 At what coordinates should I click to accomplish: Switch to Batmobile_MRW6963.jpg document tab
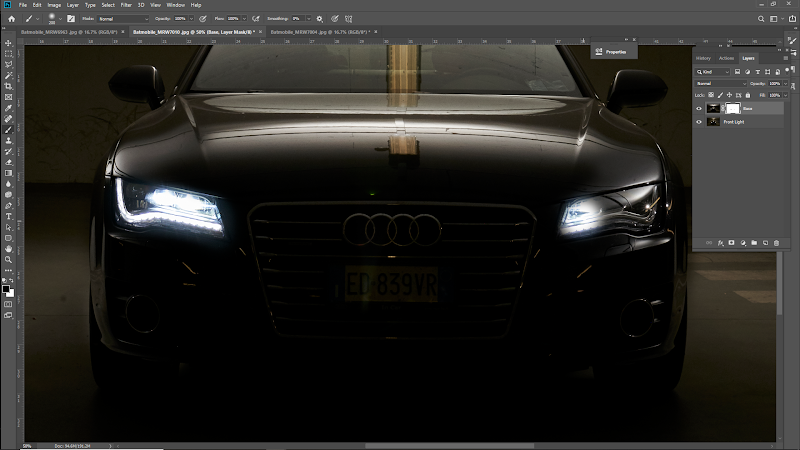tap(69, 32)
